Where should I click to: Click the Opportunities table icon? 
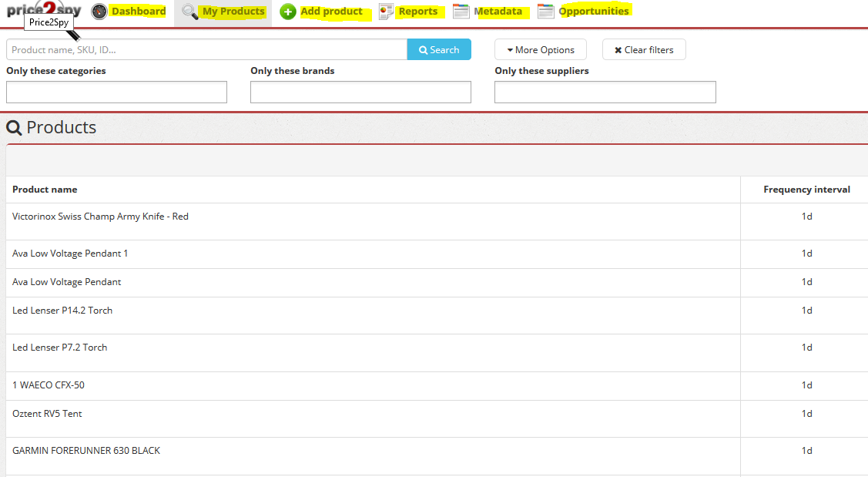[x=546, y=11]
